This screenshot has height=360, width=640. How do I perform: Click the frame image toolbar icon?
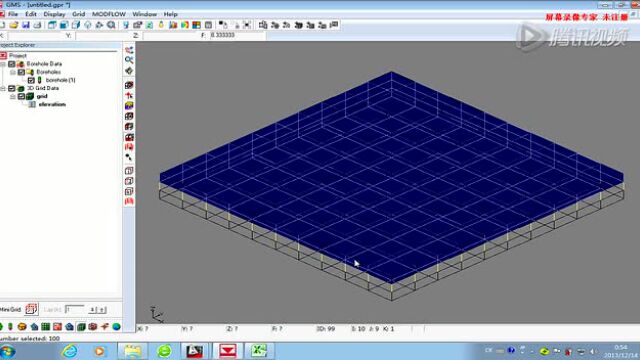click(x=247, y=25)
